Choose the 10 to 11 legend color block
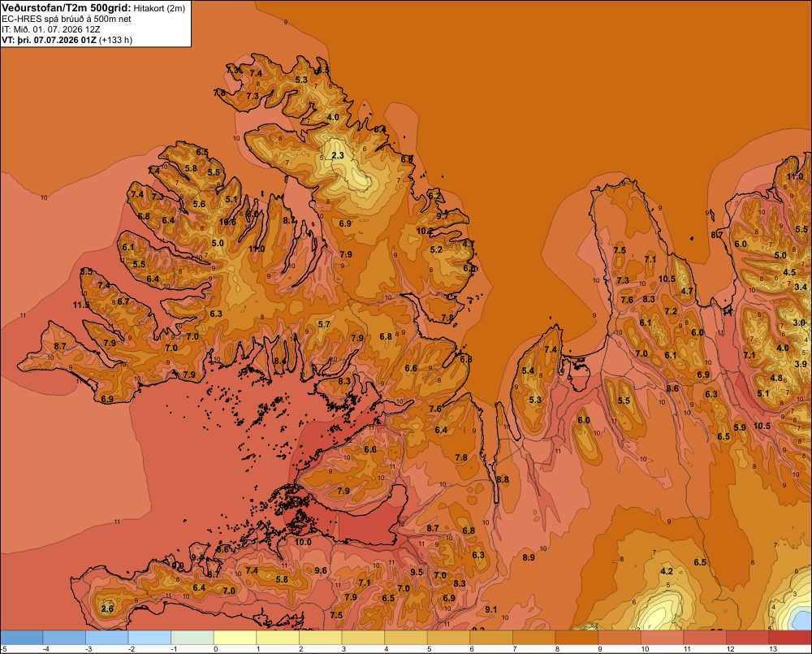This screenshot has height=654, width=812. coord(662,638)
